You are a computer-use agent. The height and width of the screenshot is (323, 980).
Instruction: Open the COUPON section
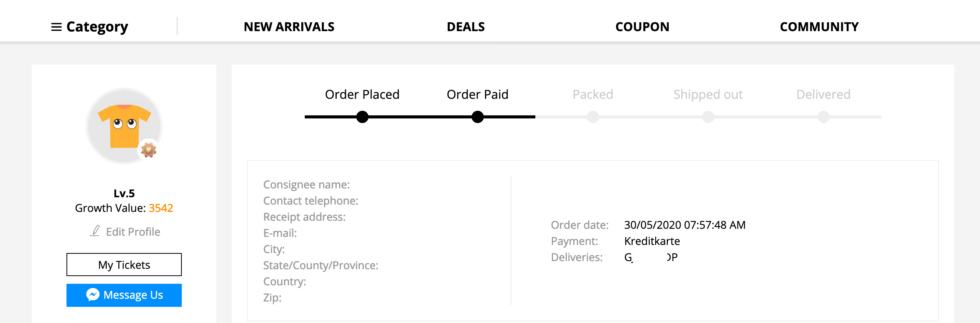coord(642,27)
